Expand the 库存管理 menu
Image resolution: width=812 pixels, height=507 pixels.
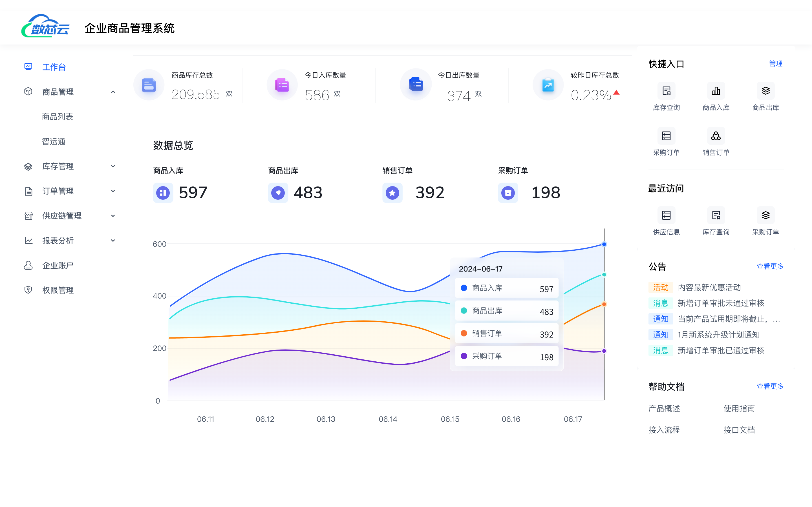click(x=113, y=166)
